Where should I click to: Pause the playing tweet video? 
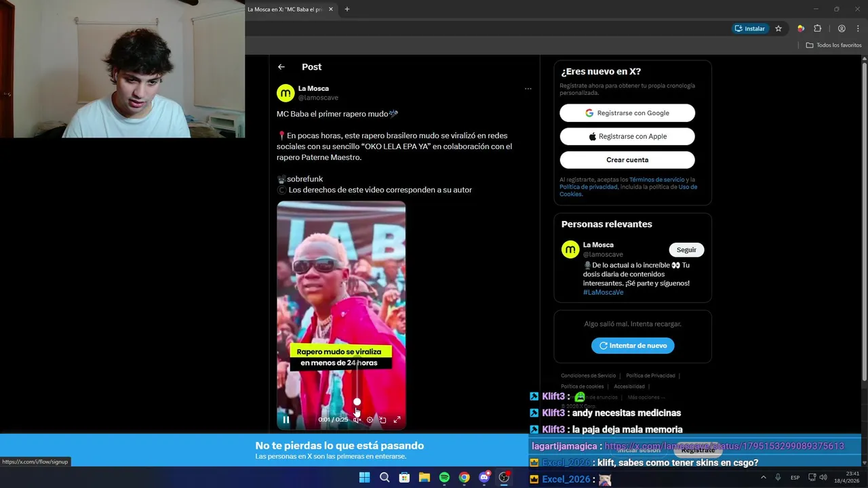[286, 420]
